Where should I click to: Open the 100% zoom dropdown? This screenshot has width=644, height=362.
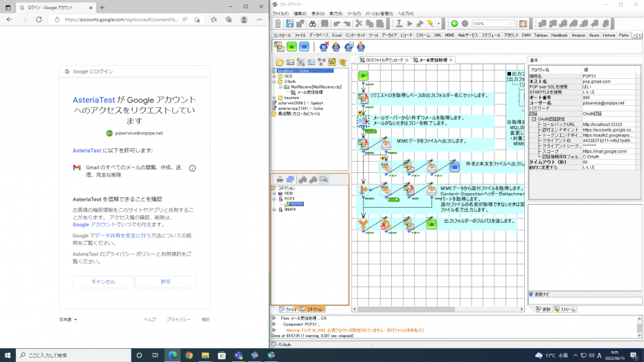tap(511, 24)
